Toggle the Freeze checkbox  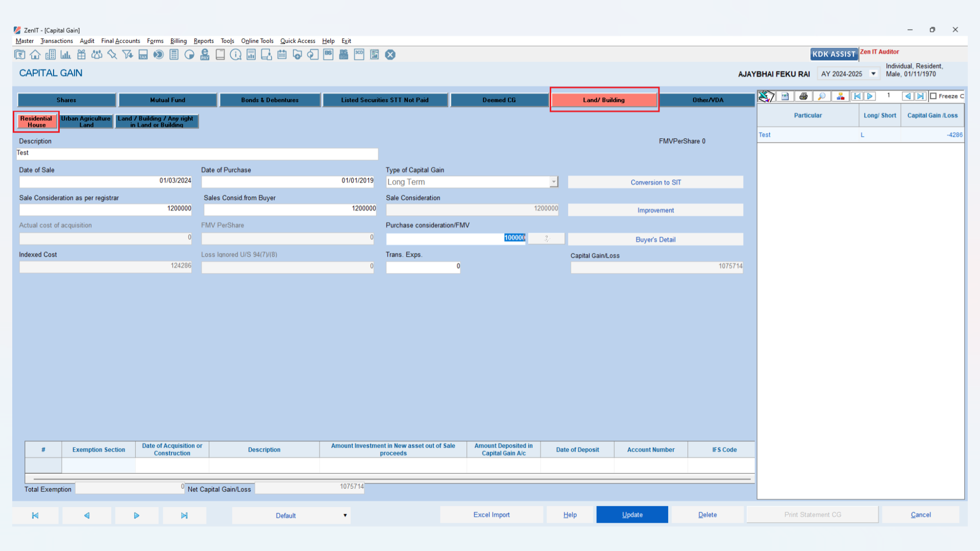click(x=933, y=96)
